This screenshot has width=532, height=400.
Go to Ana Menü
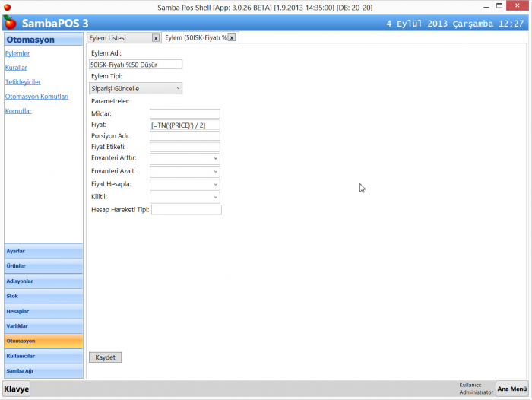point(511,389)
